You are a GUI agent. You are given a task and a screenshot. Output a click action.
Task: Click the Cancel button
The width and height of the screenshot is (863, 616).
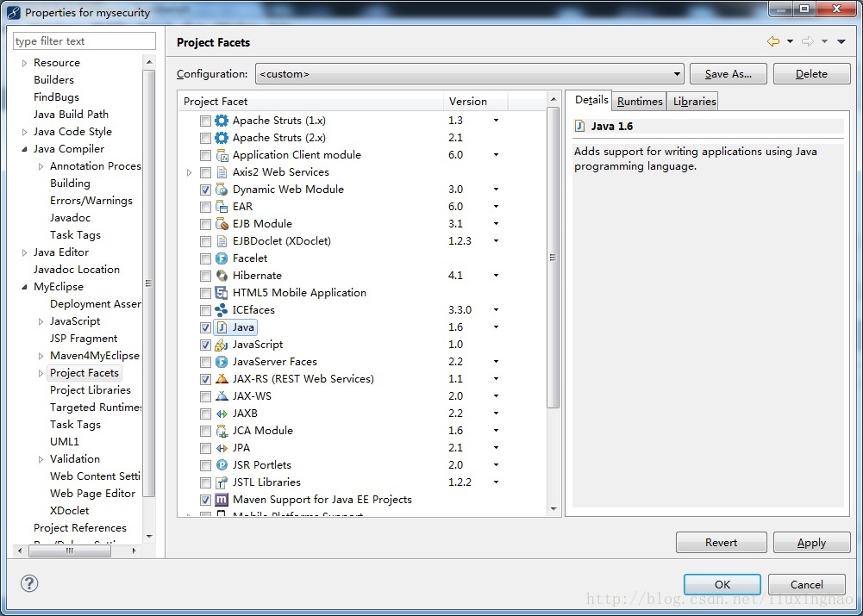(807, 584)
